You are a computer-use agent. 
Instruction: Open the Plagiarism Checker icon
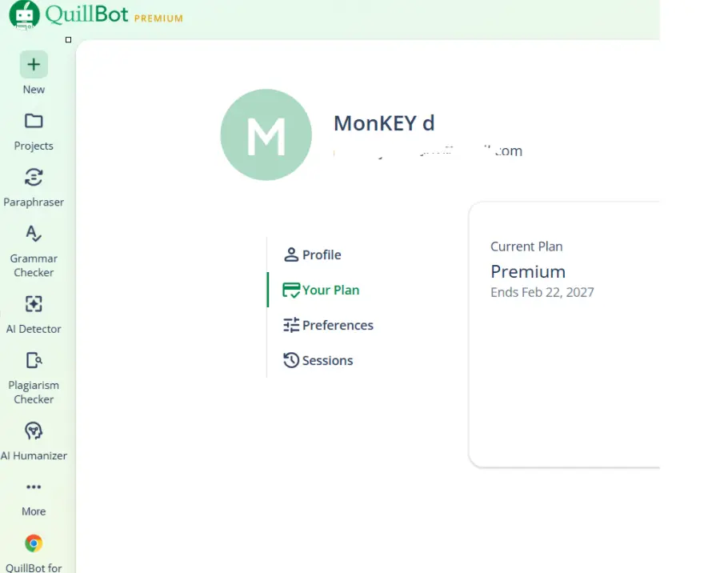coord(34,360)
